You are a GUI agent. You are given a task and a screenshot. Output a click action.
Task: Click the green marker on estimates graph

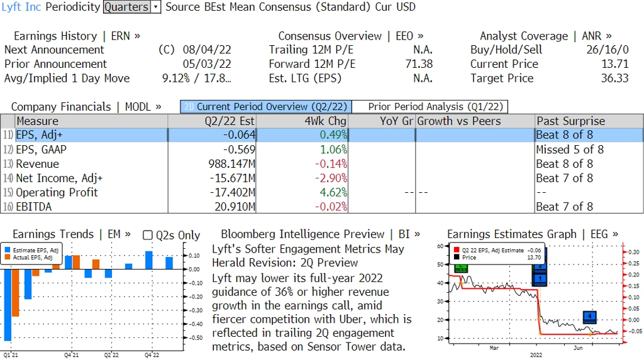(x=461, y=268)
